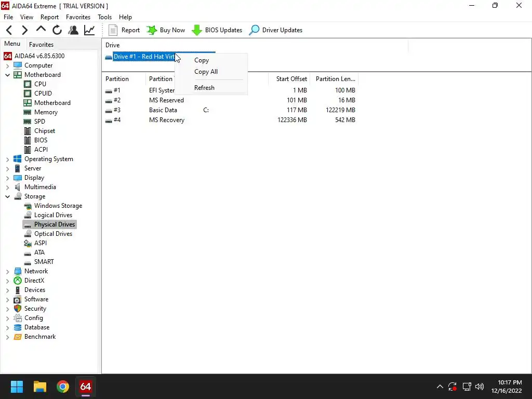The image size is (532, 399).
Task: Click the up-level arrow toolbar icon
Action: 41,30
